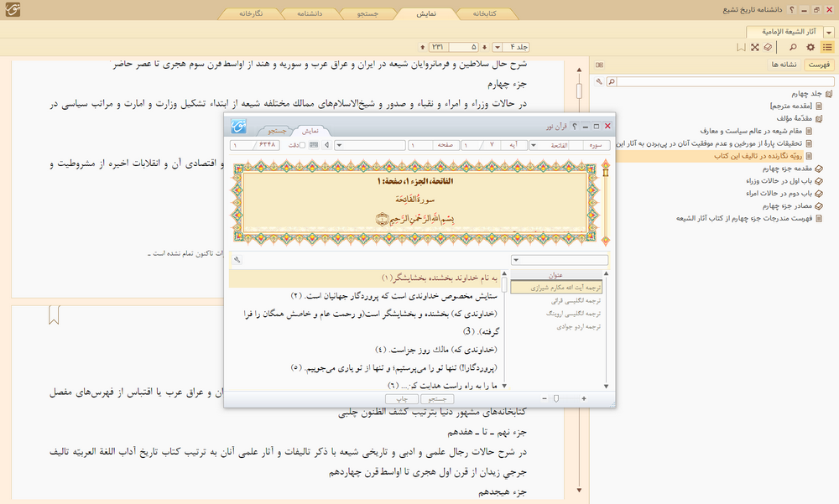Expand the مقدّمهٔ مؤلف tree node
839x504 pixels.
[x=819, y=118]
